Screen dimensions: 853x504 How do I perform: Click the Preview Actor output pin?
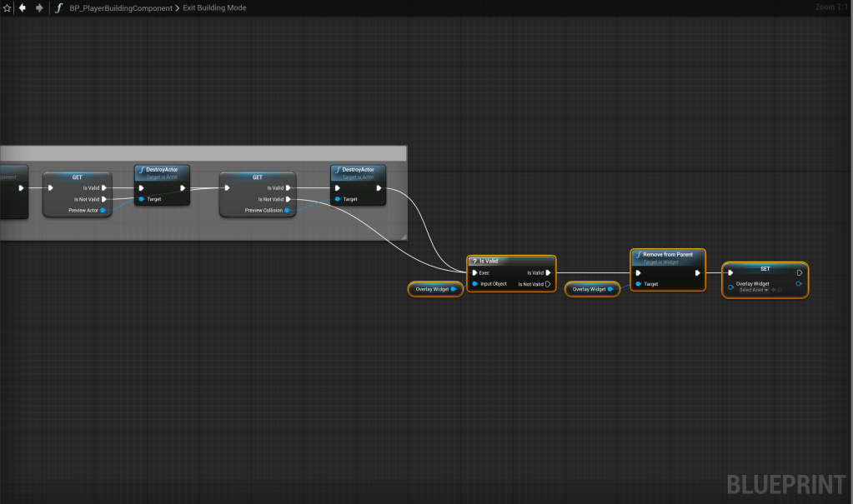[x=103, y=211]
